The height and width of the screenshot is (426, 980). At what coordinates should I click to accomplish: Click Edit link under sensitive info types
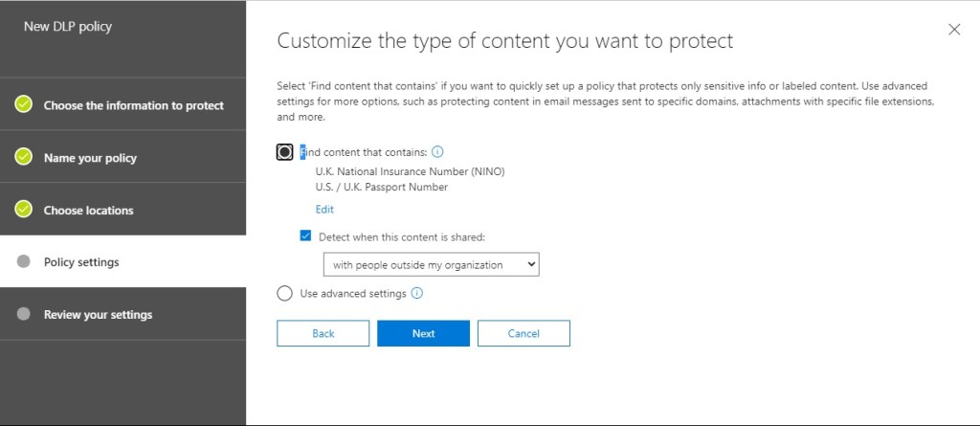click(x=324, y=210)
